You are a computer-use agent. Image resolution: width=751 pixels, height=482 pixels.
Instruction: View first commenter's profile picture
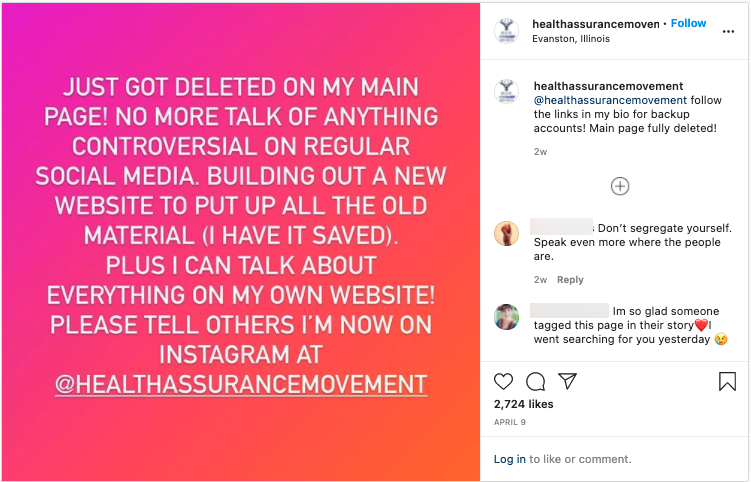507,234
